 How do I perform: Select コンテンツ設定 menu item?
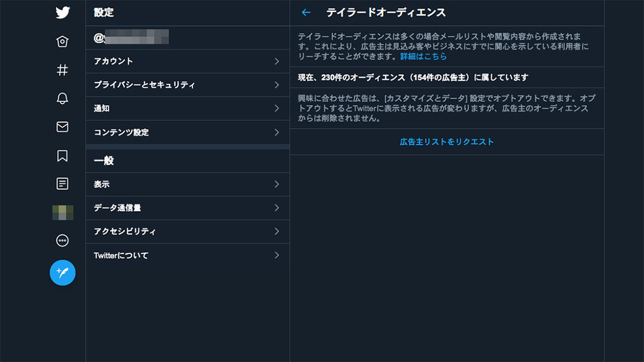click(x=188, y=132)
